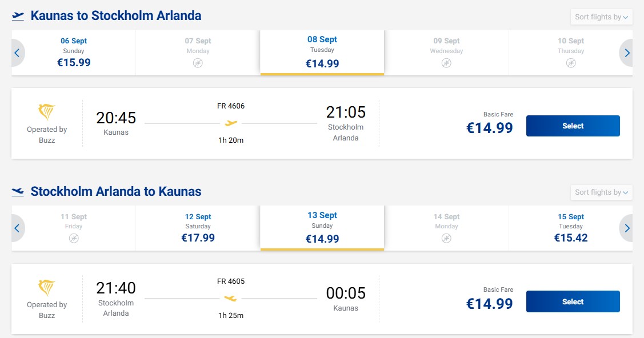
Task: Choose the 13 Sept Sunday date tab
Action: click(x=322, y=228)
